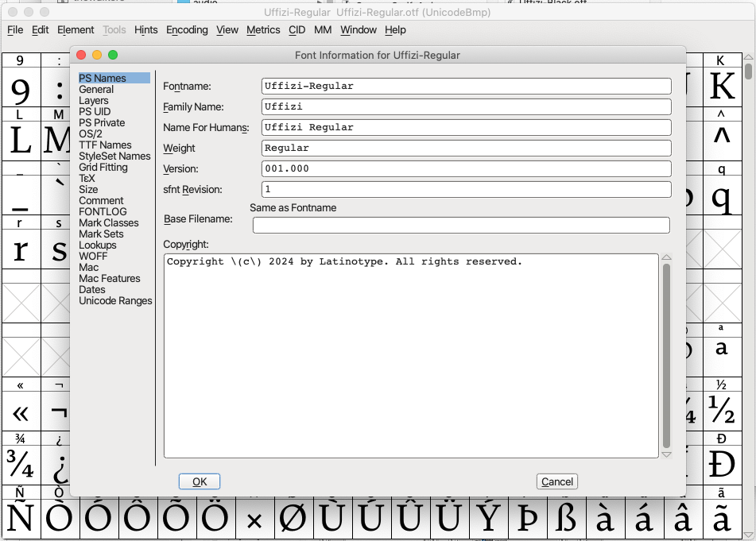Click the Version input field
756x541 pixels.
click(466, 168)
